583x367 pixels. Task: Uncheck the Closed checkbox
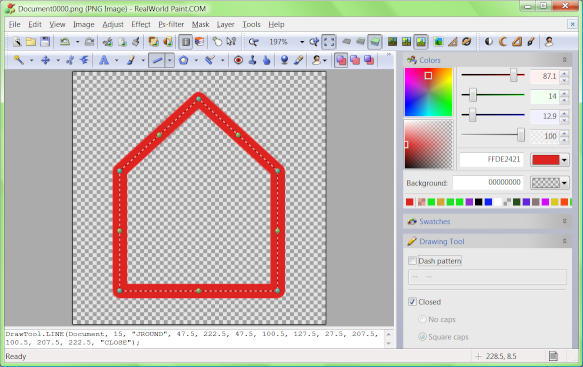click(x=412, y=302)
